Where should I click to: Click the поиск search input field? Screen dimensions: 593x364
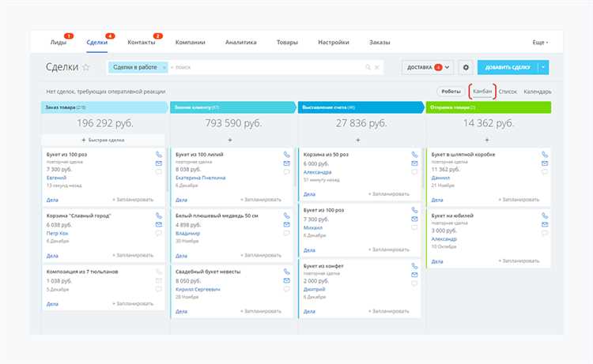pyautogui.click(x=266, y=67)
